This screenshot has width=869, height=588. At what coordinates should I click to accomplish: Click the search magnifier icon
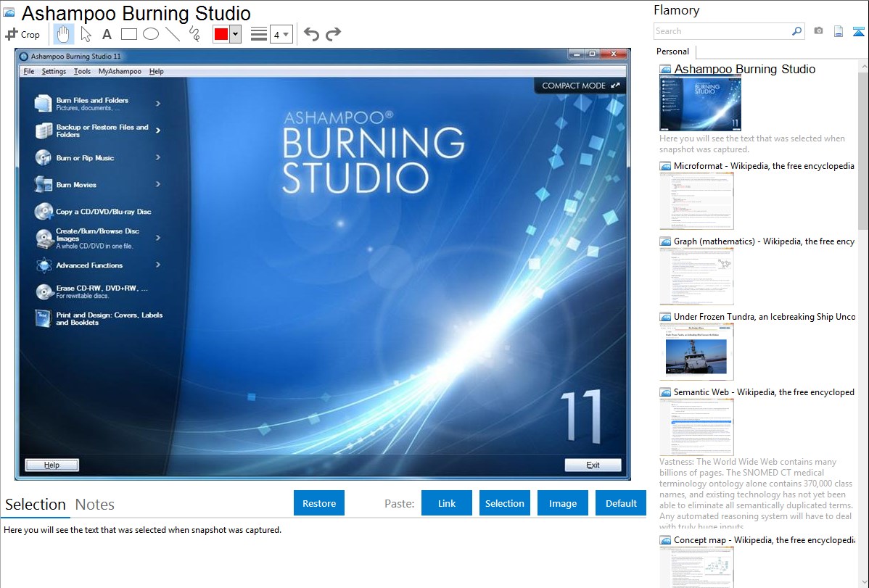796,31
